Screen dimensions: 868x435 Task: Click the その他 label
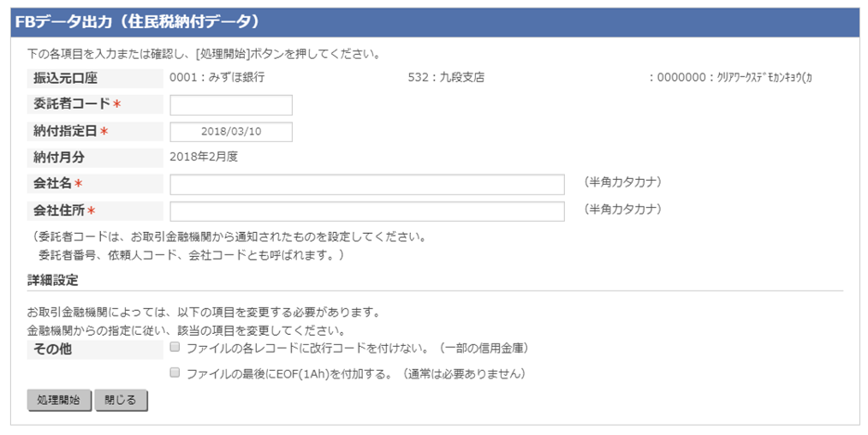[x=52, y=349]
